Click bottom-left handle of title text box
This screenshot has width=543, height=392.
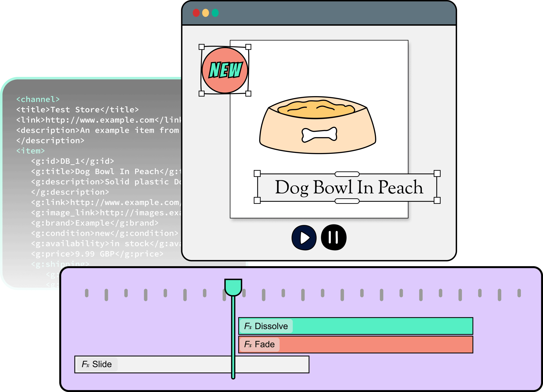tap(257, 200)
